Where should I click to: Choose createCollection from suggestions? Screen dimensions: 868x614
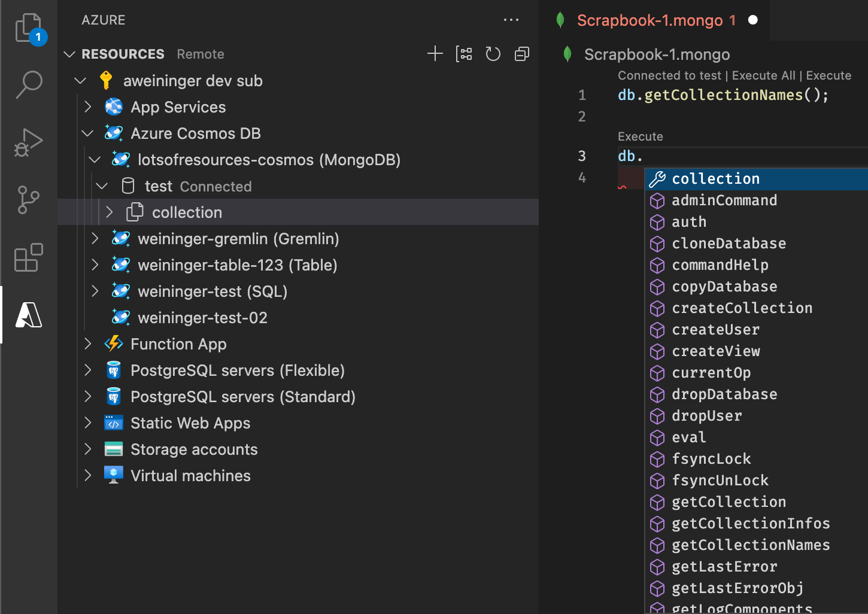[757, 308]
